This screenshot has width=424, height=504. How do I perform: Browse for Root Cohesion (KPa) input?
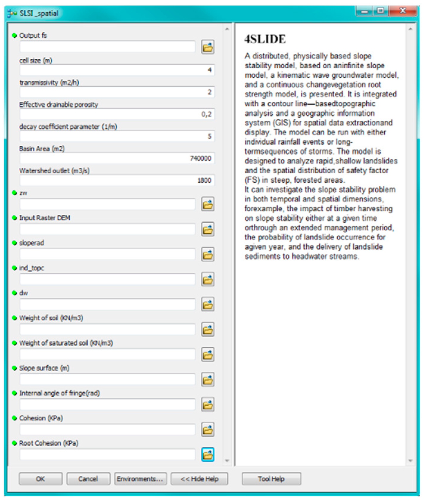pos(208,455)
